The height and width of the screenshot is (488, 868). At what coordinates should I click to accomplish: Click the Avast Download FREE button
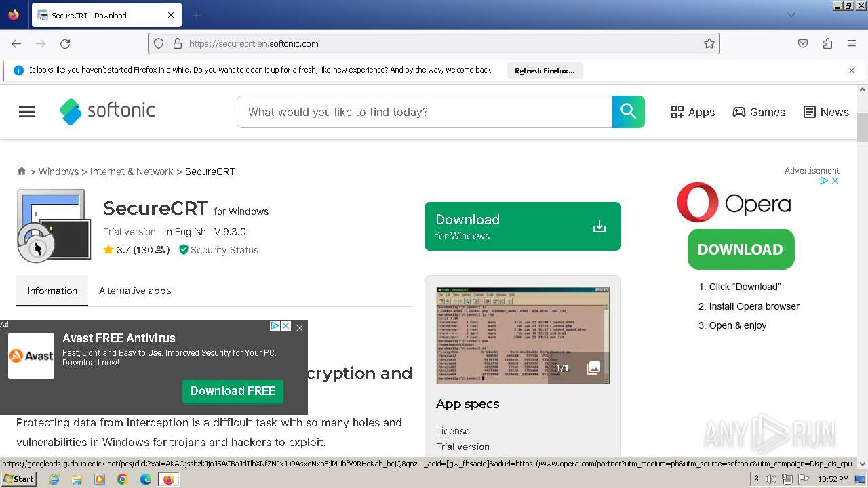[x=233, y=391]
